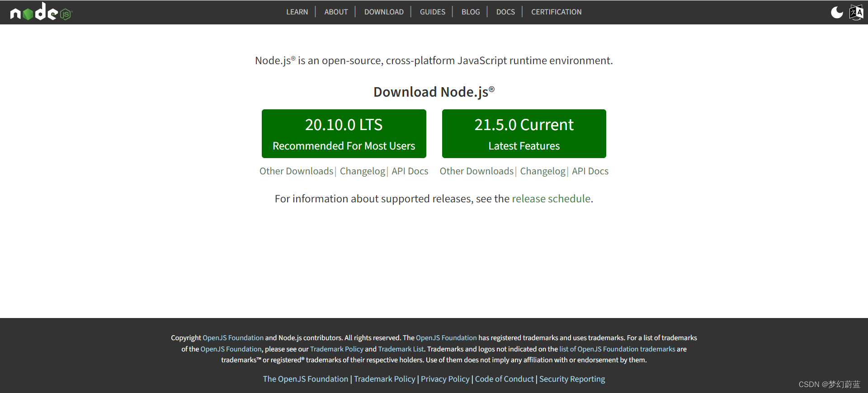
Task: Open list of OpenJS Foundation trademarks link
Action: tap(617, 349)
